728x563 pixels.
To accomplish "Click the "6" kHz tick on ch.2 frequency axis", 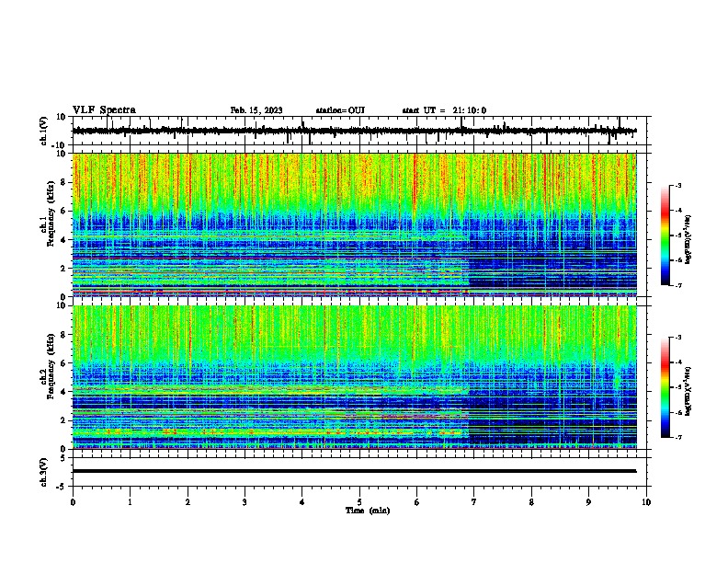I will coord(64,363).
